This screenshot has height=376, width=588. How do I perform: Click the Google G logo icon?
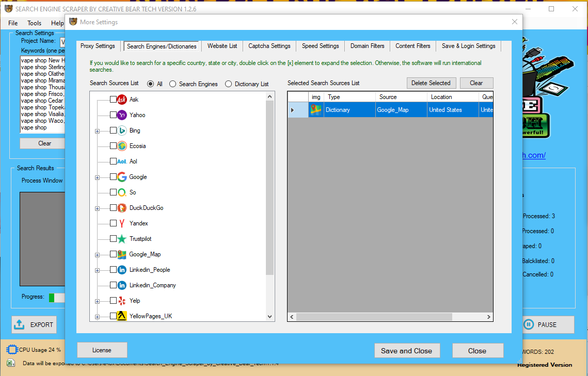tap(122, 177)
